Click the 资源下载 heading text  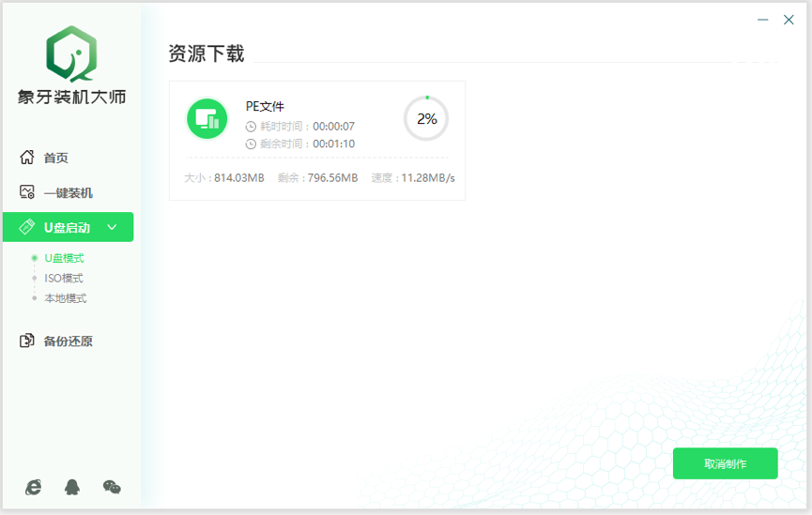click(207, 53)
